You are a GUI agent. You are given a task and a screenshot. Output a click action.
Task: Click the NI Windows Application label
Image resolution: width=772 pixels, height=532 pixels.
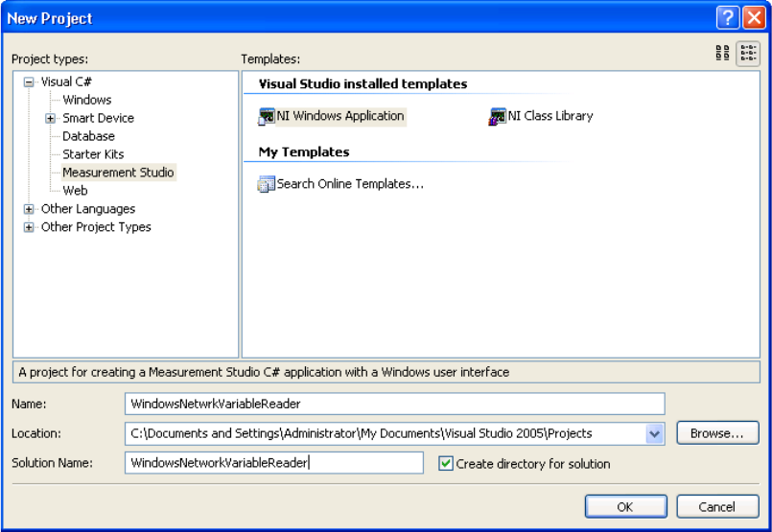click(x=340, y=117)
